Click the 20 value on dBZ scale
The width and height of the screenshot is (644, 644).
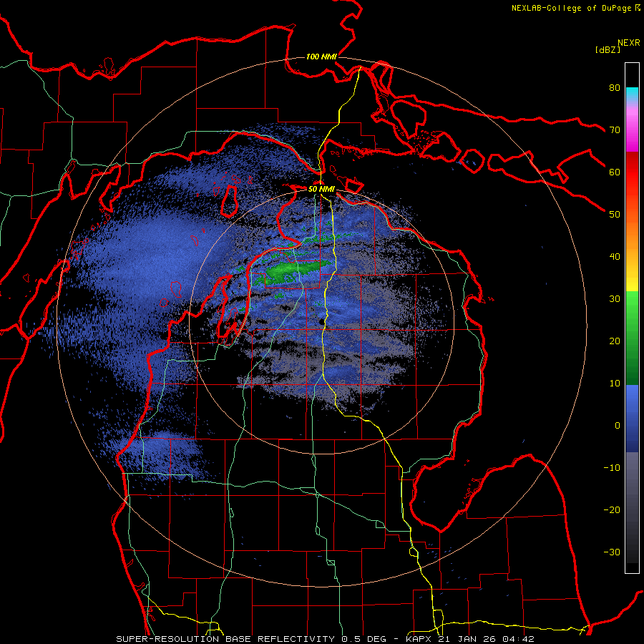[615, 341]
